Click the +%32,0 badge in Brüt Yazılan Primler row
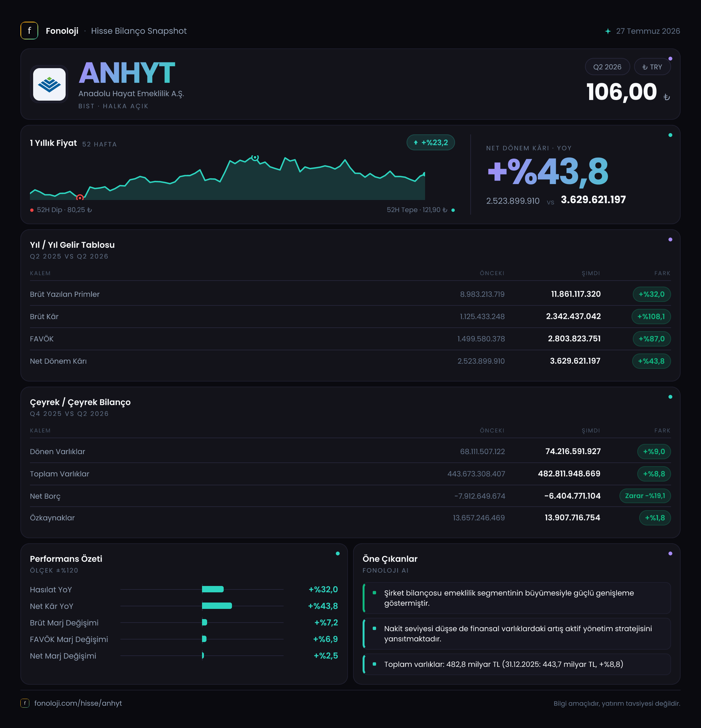 coord(651,294)
